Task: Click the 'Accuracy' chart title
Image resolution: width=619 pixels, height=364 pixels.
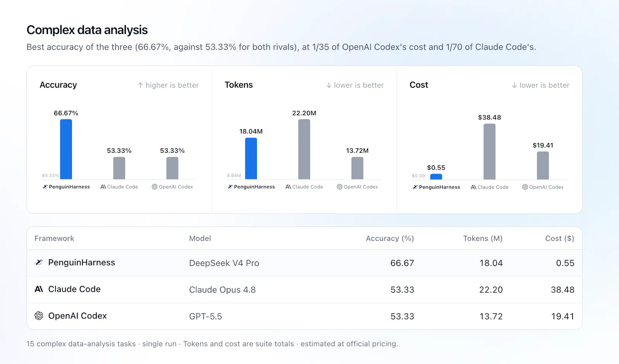Action: coord(58,85)
